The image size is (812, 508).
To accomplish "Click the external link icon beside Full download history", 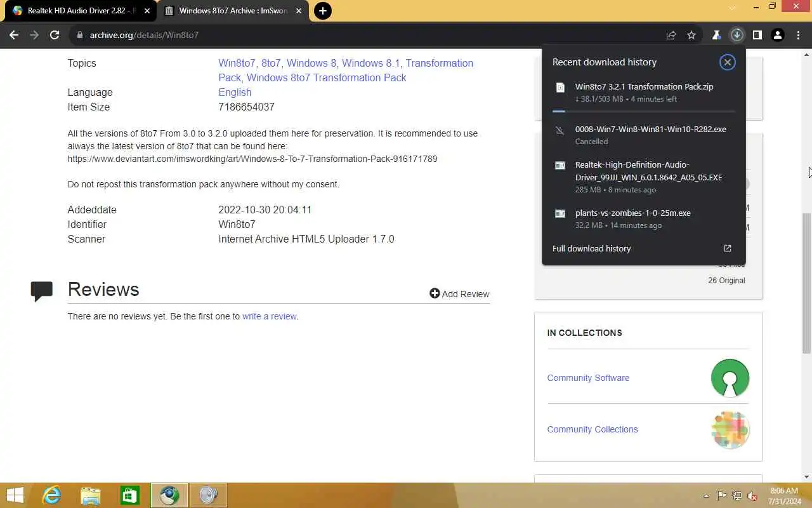I will pyautogui.click(x=728, y=248).
